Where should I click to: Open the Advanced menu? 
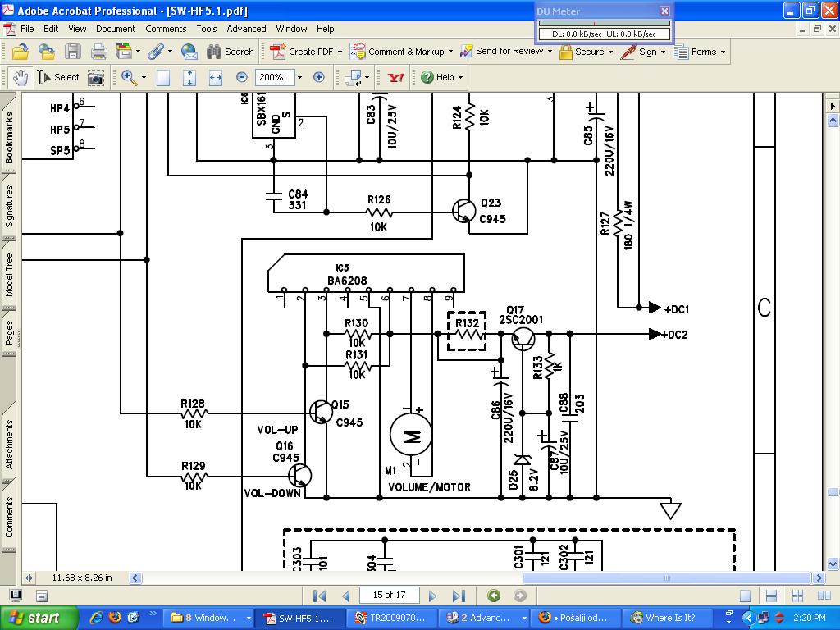click(x=246, y=29)
